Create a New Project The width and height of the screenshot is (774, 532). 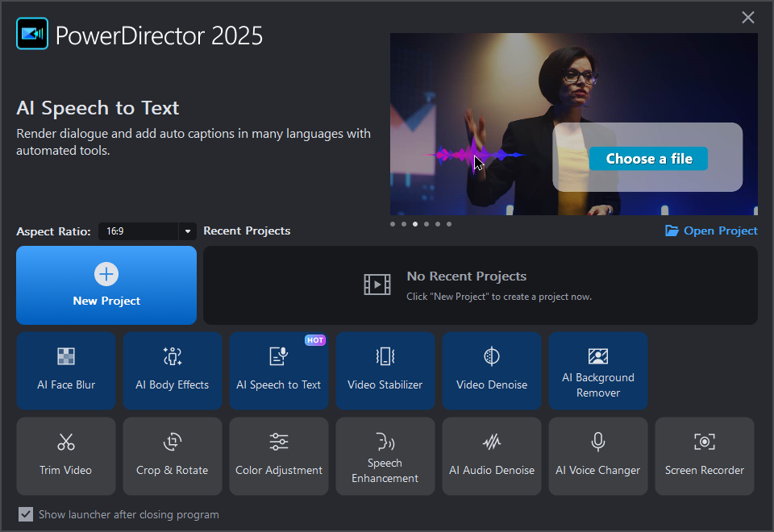pos(106,285)
